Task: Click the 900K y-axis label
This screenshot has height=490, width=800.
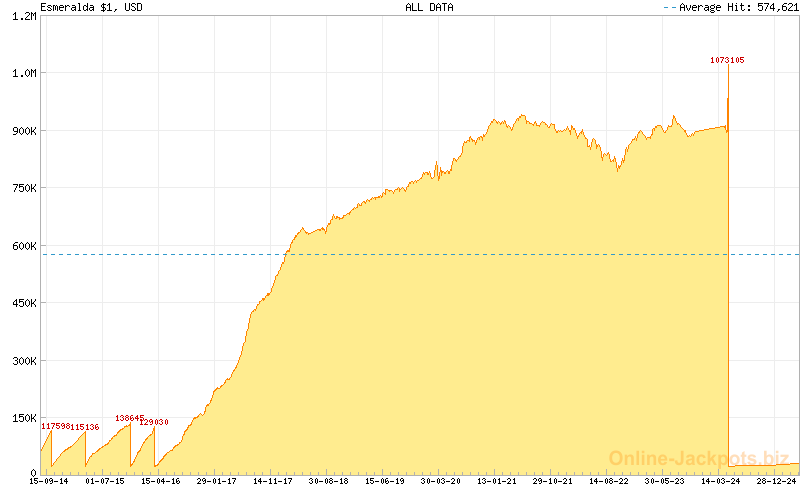Action: 20,131
